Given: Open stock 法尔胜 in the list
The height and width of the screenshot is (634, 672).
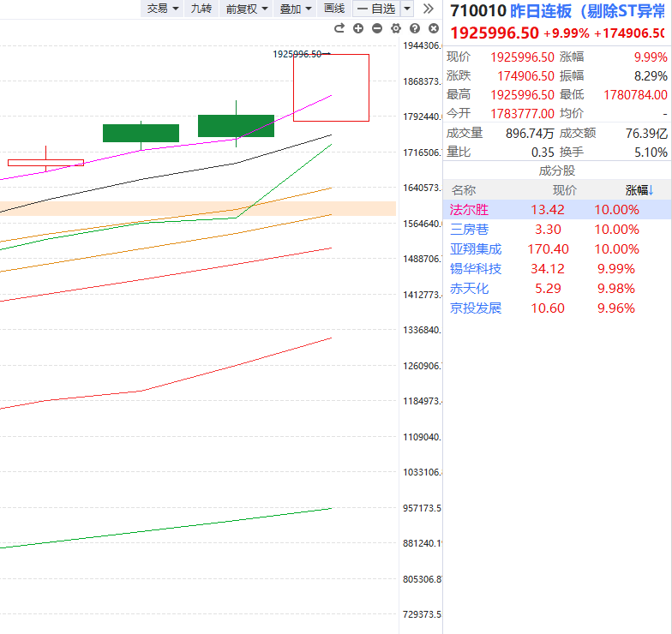Looking at the screenshot, I should (x=470, y=210).
